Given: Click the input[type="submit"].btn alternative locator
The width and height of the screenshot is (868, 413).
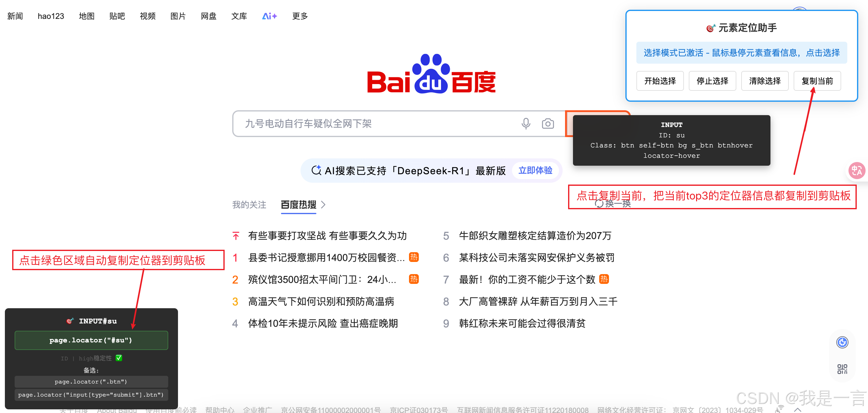Looking at the screenshot, I should coord(91,394).
